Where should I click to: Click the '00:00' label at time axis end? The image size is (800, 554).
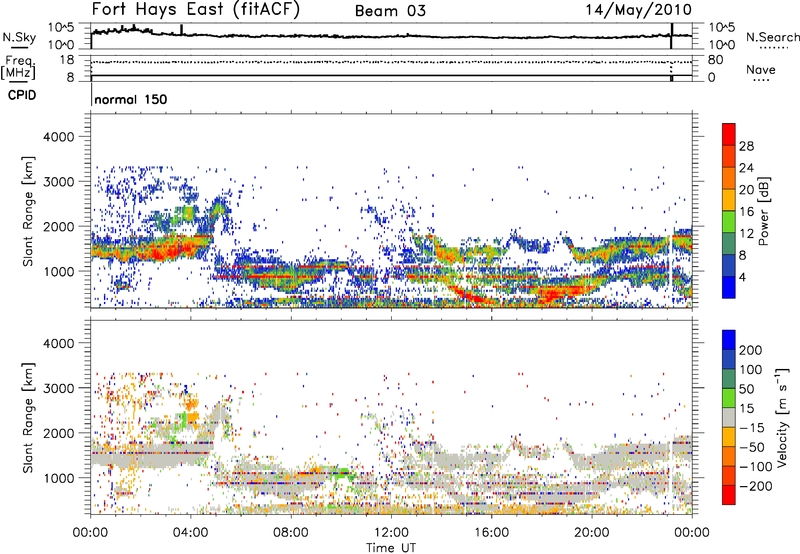tap(692, 533)
